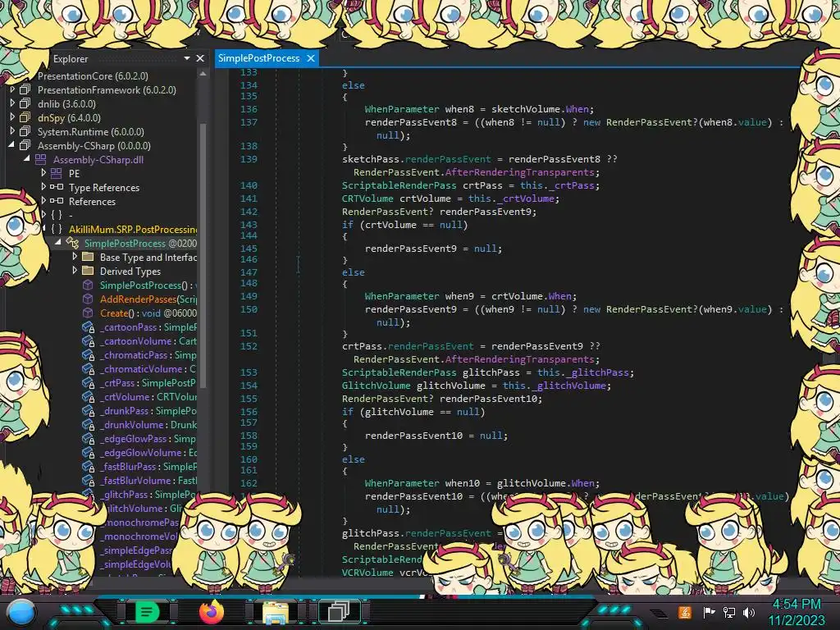Click the Type References icon
This screenshot has height=630, width=840.
(57, 187)
